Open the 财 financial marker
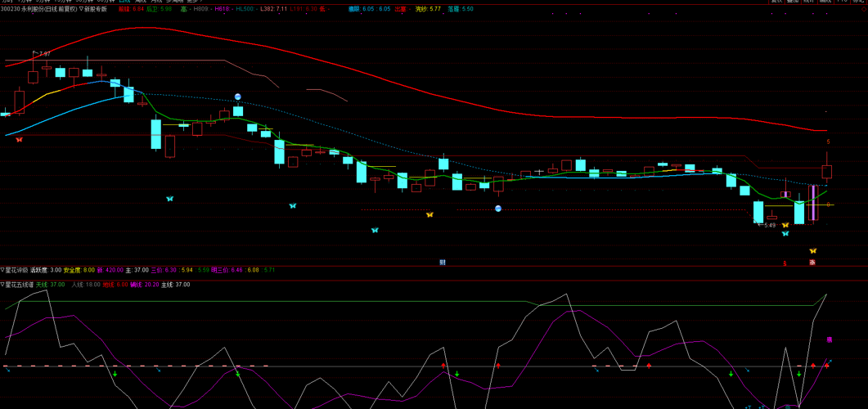This screenshot has height=409, width=868. coord(442,263)
